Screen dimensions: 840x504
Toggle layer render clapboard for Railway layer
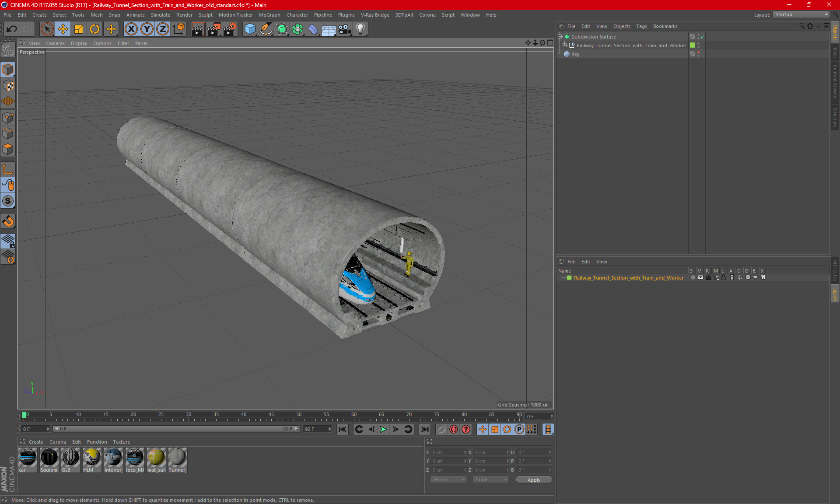(708, 277)
